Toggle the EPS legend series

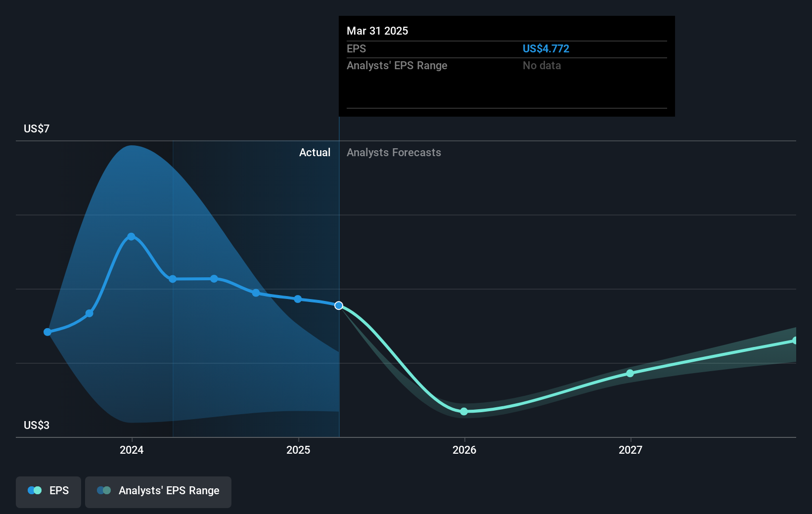(48, 491)
